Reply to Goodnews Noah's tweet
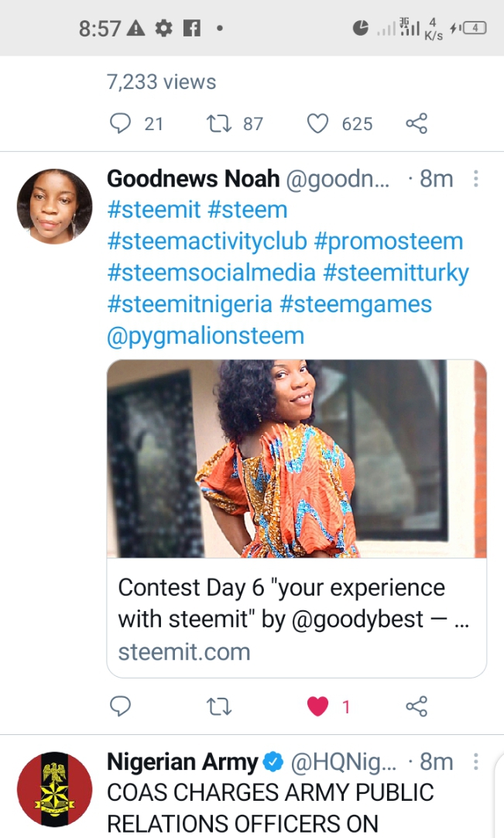 tap(120, 706)
